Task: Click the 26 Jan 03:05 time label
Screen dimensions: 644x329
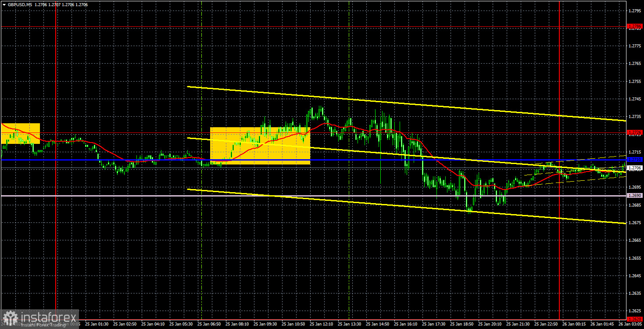Action: tap(630, 324)
